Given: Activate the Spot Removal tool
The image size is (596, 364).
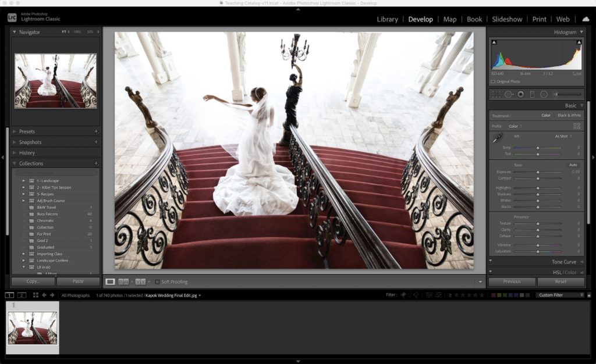Looking at the screenshot, I should (508, 94).
